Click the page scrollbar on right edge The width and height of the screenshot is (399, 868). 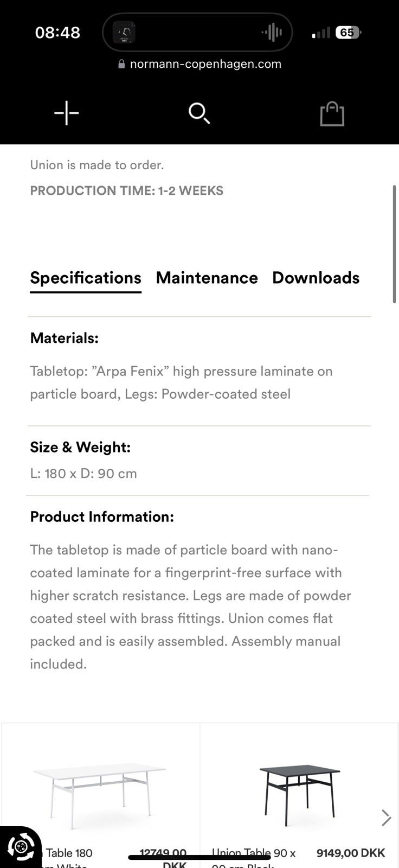[x=395, y=244]
